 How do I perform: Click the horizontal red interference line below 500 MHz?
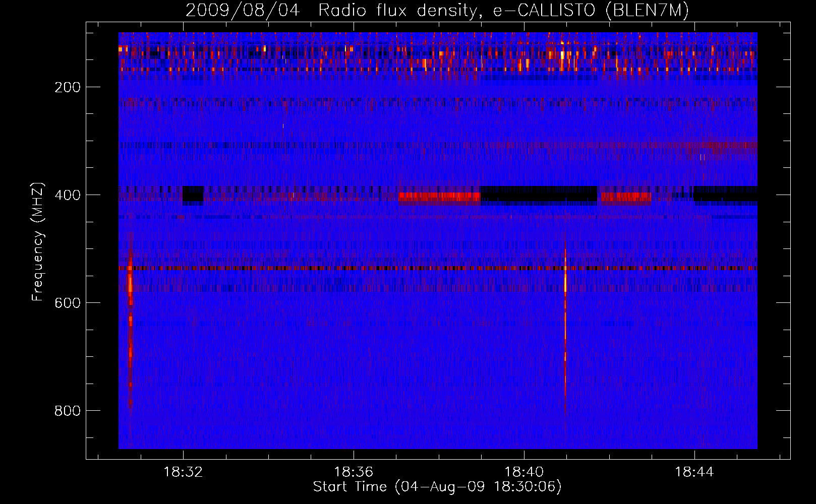click(438, 268)
